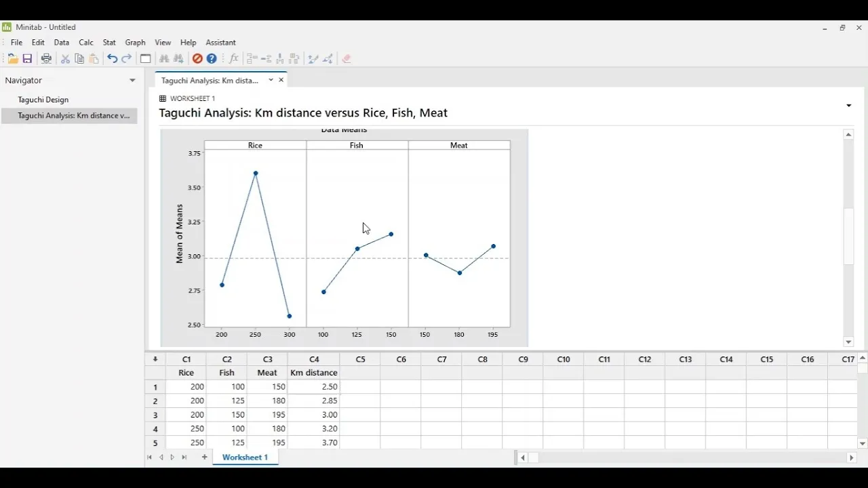Open the Stat menu

109,43
